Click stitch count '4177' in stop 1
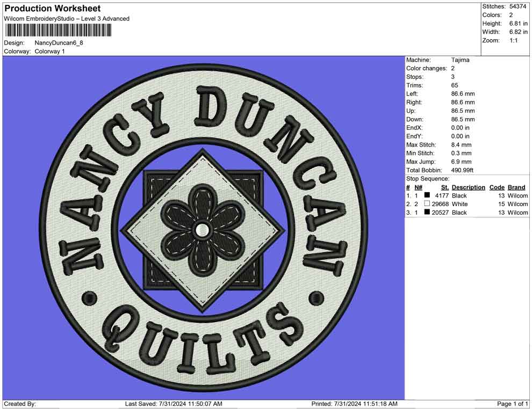Image resolution: width=532 pixels, height=409 pixels. 442,195
